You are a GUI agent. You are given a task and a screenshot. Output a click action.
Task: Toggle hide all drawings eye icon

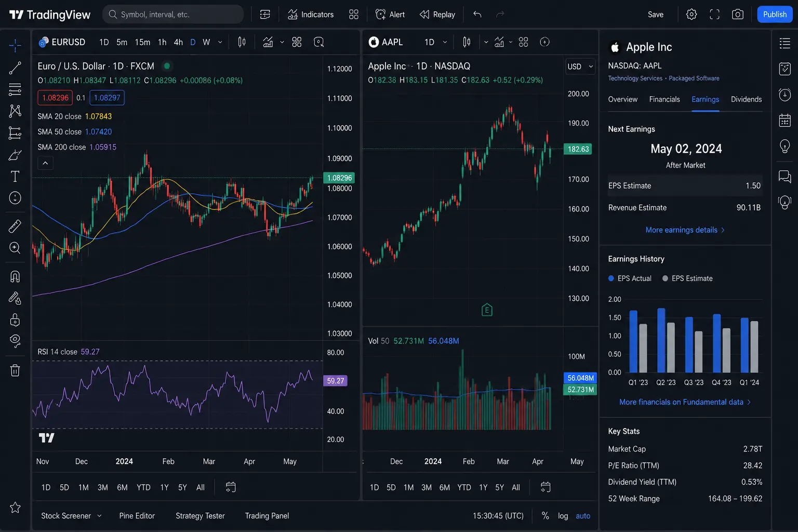[x=15, y=341]
